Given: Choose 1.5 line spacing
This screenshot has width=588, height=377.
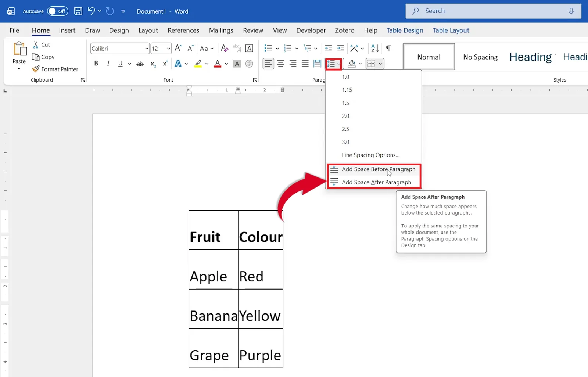Looking at the screenshot, I should (x=373, y=103).
